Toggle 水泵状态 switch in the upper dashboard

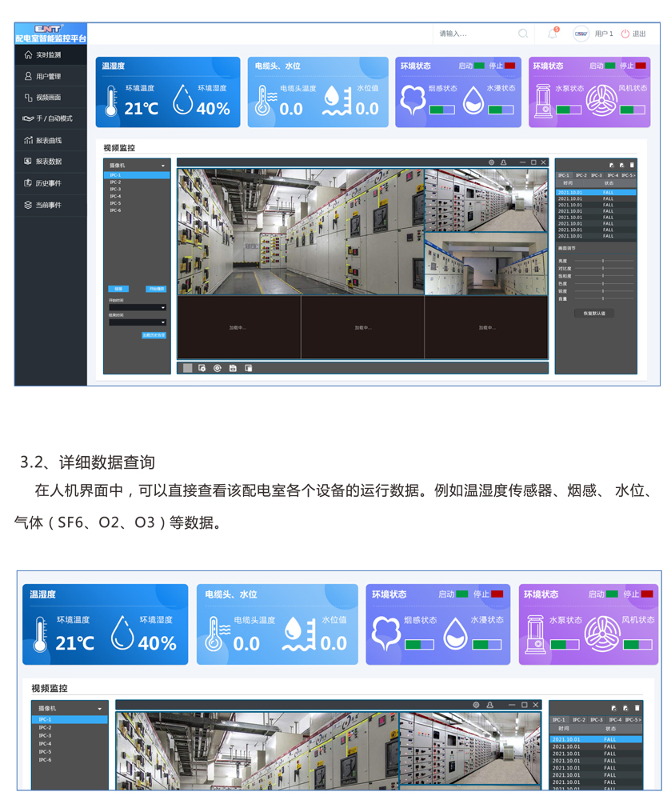569,110
